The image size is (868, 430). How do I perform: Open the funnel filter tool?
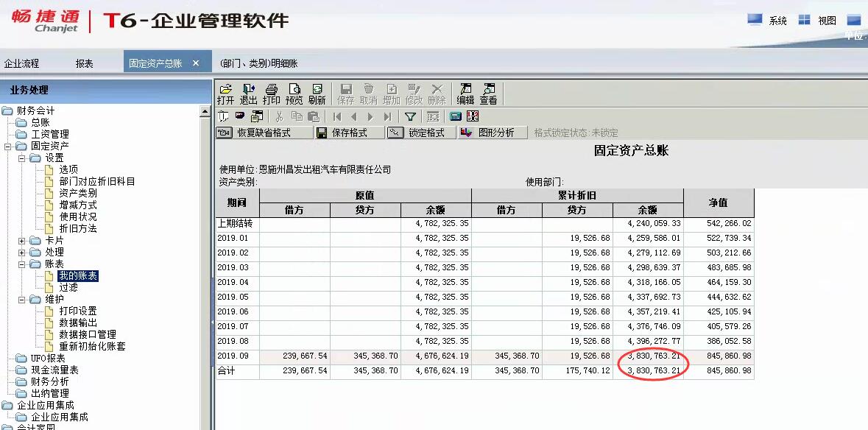click(410, 117)
